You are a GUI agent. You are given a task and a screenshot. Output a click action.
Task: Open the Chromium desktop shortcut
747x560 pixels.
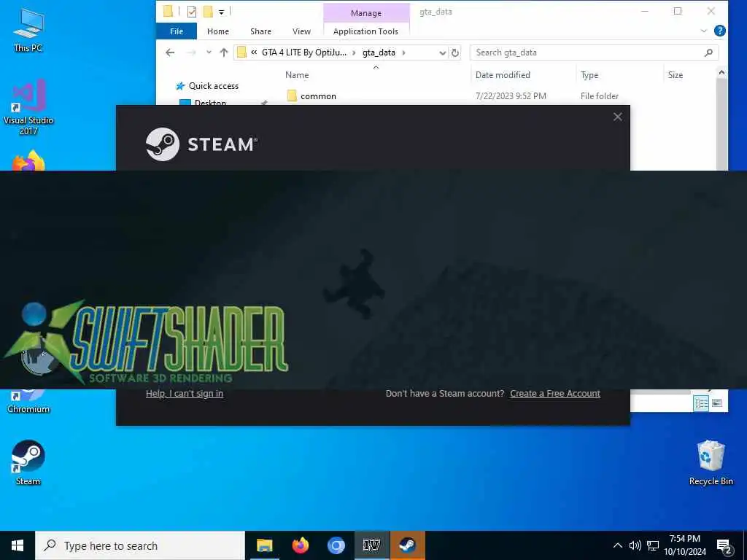click(28, 402)
